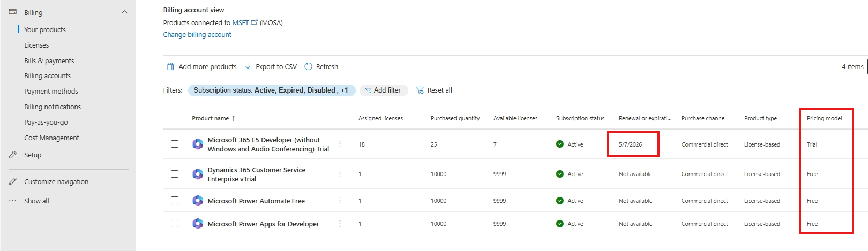Select the Dynamics 365 Customer Service checkbox

pyautogui.click(x=175, y=174)
